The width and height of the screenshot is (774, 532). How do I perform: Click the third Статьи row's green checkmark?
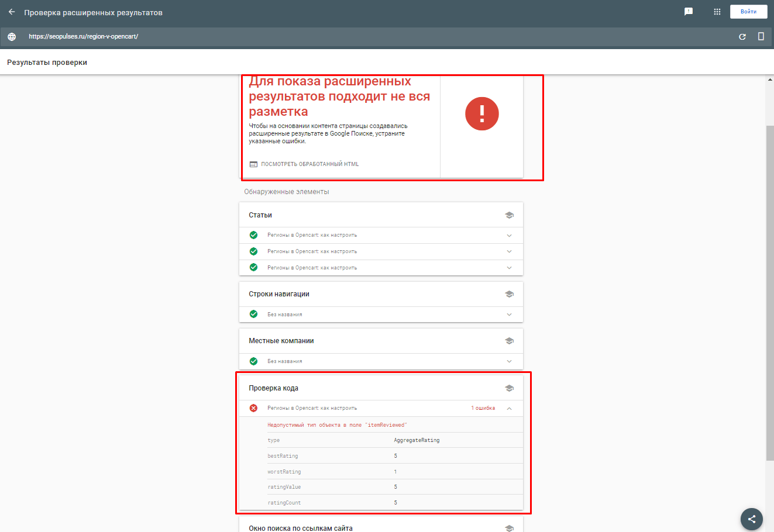253,267
